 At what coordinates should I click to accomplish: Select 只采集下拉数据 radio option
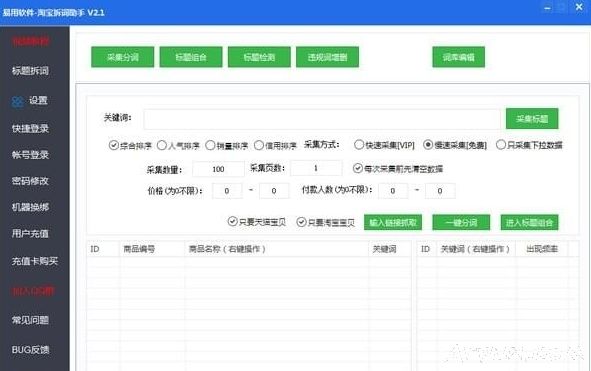click(529, 145)
